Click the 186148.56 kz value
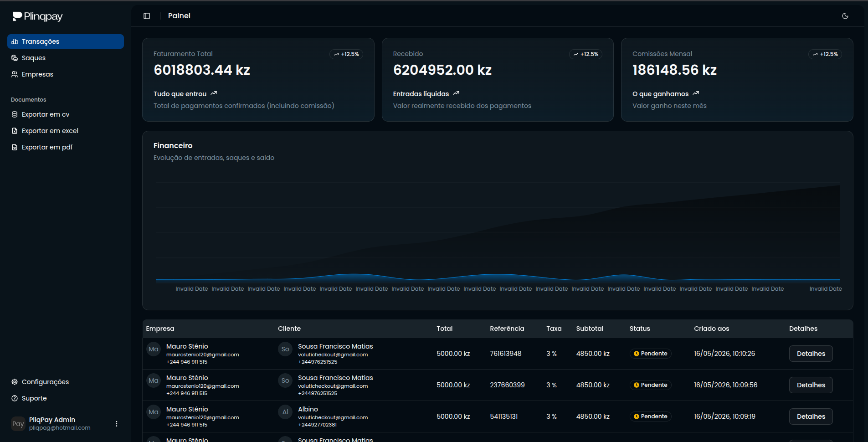 click(674, 70)
